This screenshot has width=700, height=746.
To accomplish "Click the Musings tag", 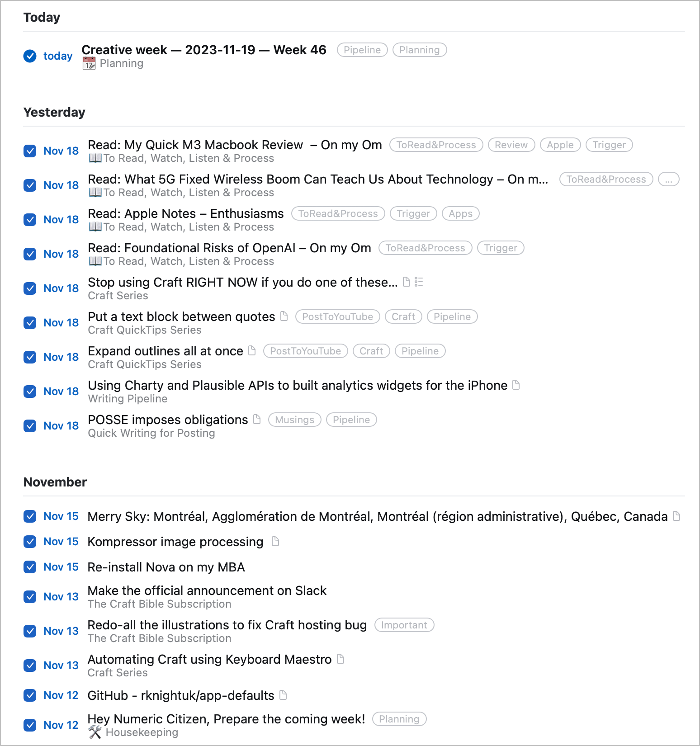I will click(x=295, y=420).
